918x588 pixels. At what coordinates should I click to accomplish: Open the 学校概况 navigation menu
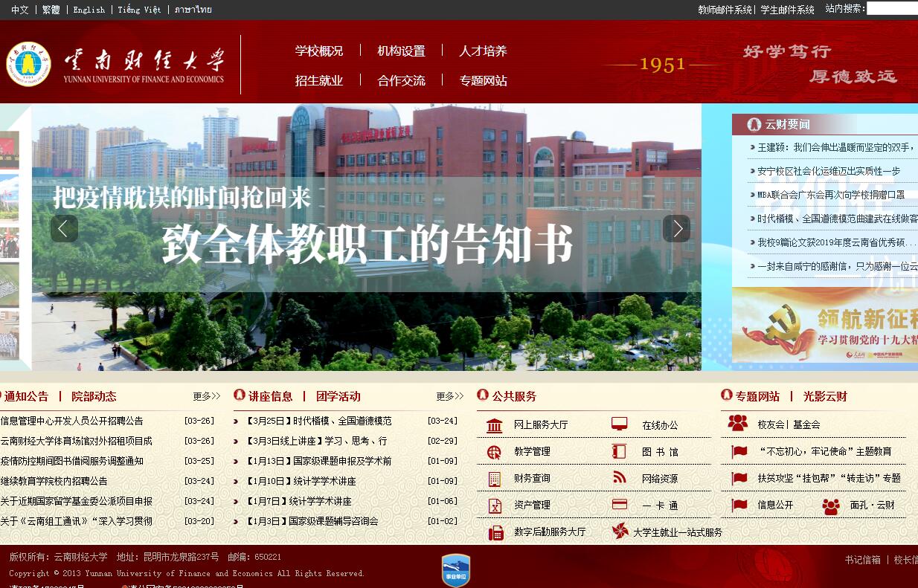318,51
